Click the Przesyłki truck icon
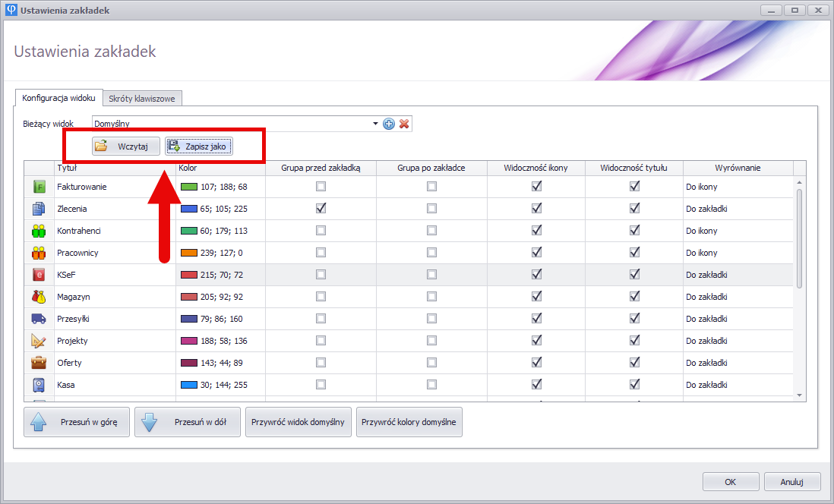The height and width of the screenshot is (504, 834). click(39, 319)
